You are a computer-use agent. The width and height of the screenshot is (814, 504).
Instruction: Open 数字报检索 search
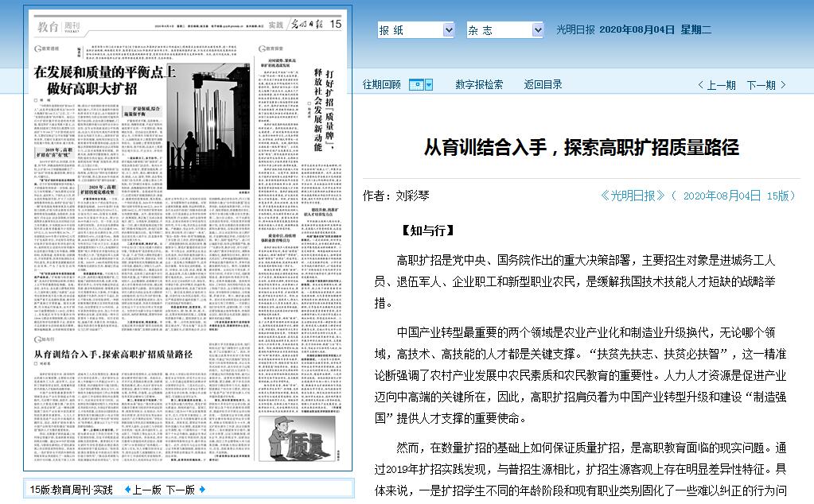(x=479, y=85)
